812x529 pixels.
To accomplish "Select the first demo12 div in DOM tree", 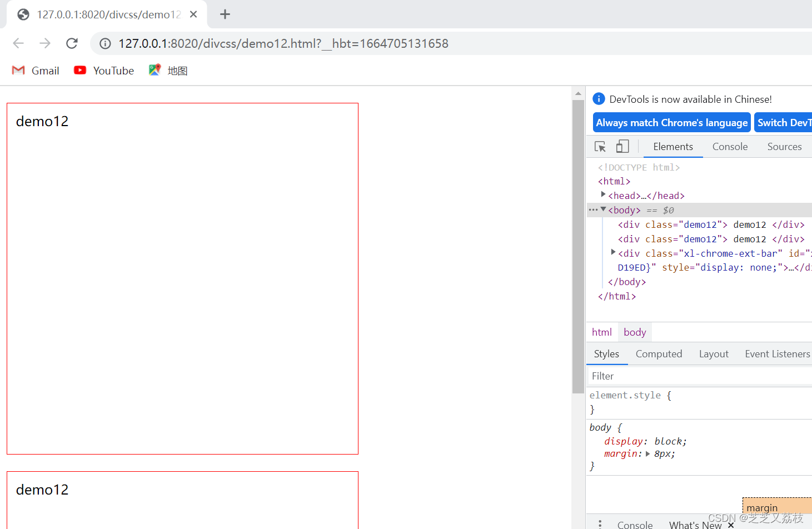I will (x=711, y=224).
